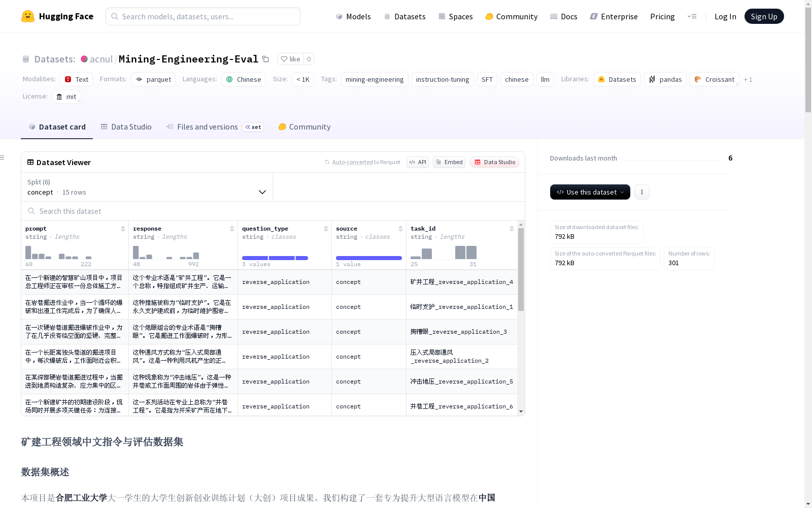
Task: Click the < 1K size tag
Action: point(303,79)
